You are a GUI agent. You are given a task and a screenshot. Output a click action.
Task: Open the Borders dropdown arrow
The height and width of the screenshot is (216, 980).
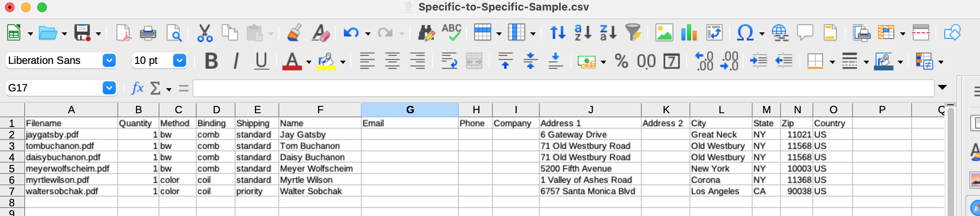click(832, 62)
